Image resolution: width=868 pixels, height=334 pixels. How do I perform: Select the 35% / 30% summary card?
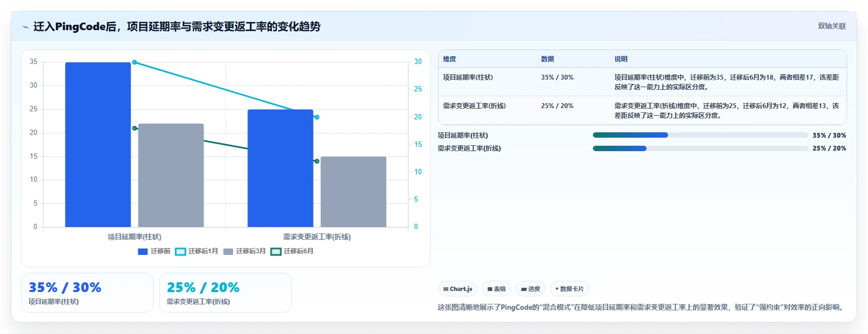(87, 293)
